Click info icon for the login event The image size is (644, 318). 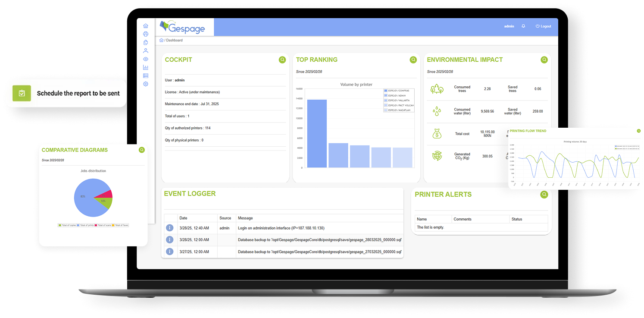pyautogui.click(x=170, y=228)
